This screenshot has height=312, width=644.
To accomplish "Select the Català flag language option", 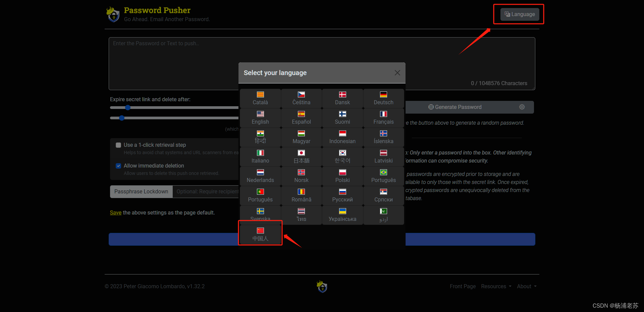I will point(260,99).
